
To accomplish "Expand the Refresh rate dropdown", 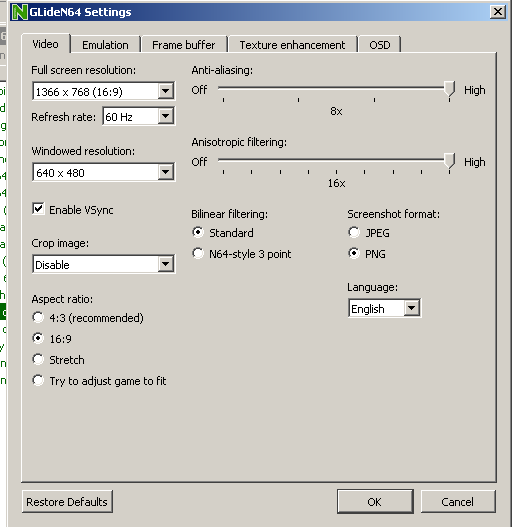I will tap(165, 116).
